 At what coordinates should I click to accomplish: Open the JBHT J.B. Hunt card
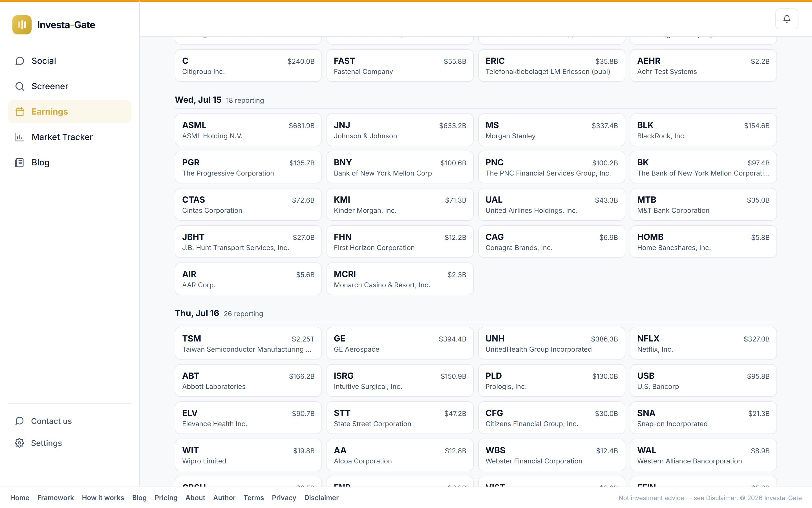point(248,242)
